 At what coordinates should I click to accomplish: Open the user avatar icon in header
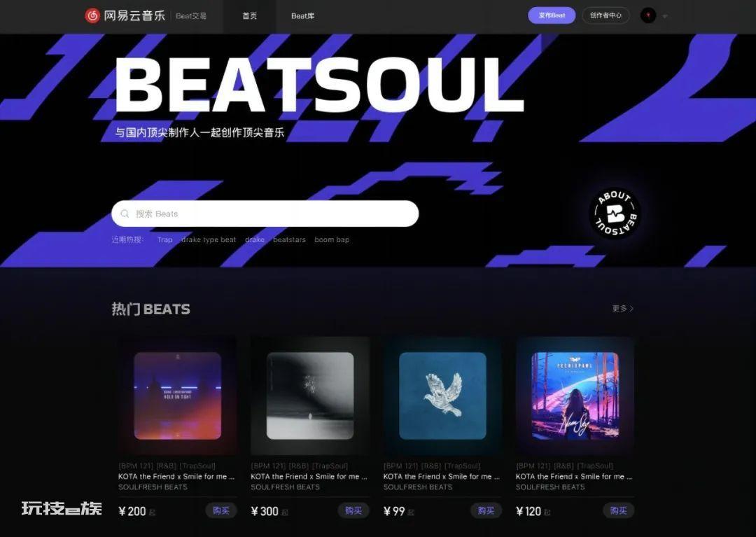coord(648,15)
